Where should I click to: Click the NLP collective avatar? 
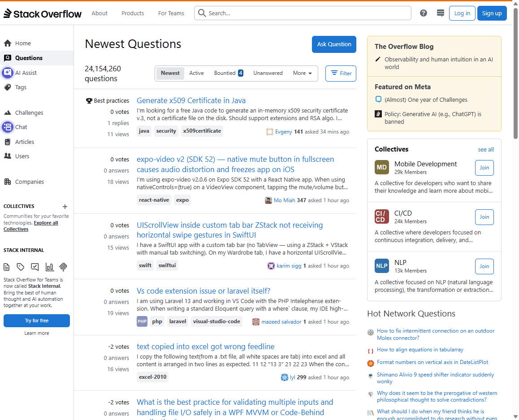[382, 266]
